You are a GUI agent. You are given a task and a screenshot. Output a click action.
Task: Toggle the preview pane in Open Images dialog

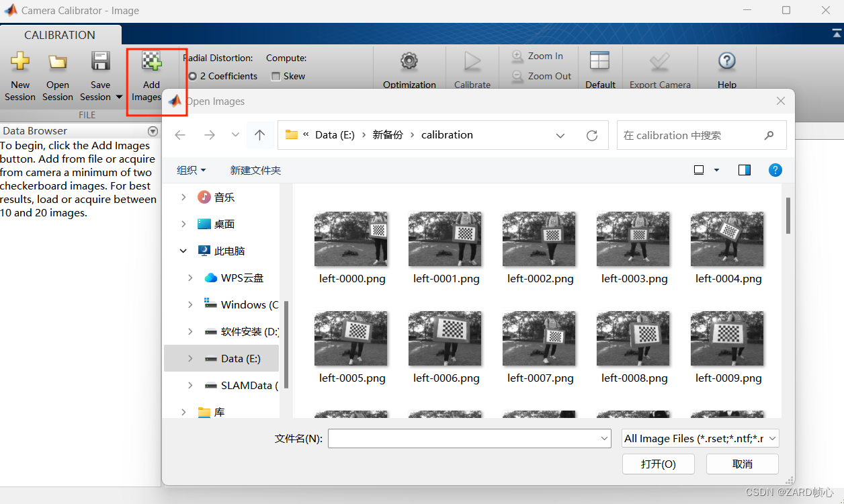click(744, 170)
